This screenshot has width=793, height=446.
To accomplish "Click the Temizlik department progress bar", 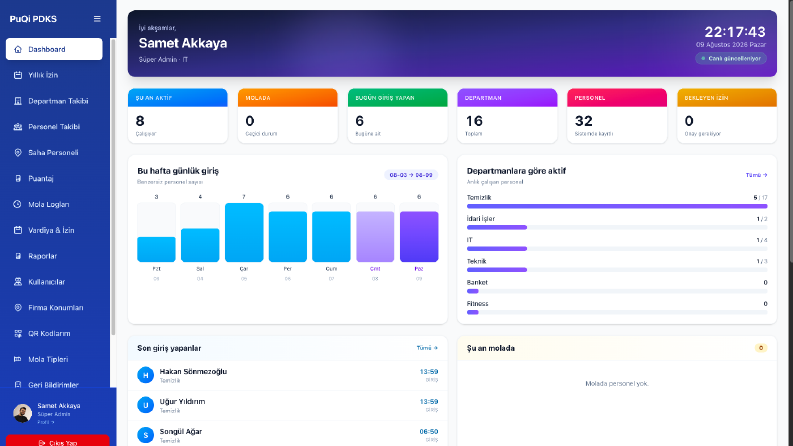I will (x=617, y=206).
